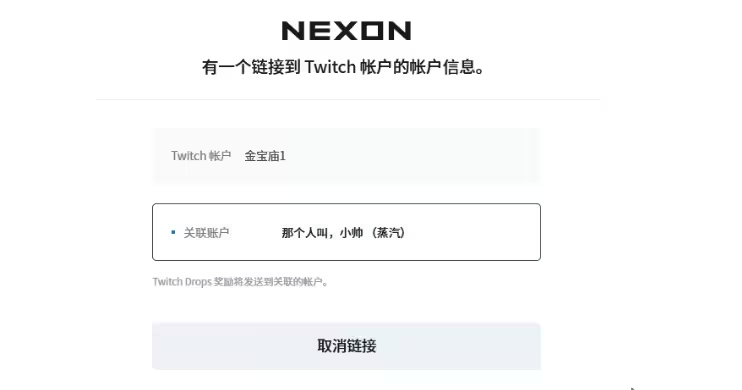742x390 pixels.
Task: Click the words Twitch Drops in the note
Action: [182, 282]
